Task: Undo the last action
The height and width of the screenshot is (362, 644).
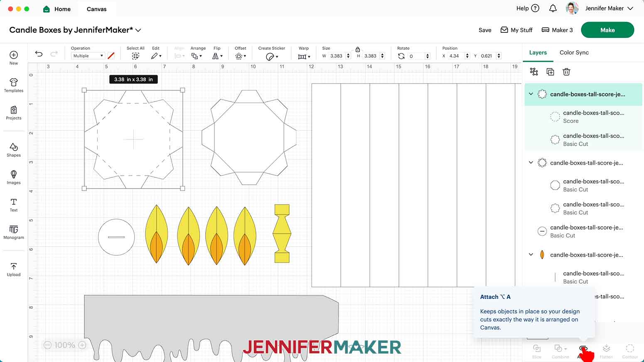Action: tap(39, 54)
